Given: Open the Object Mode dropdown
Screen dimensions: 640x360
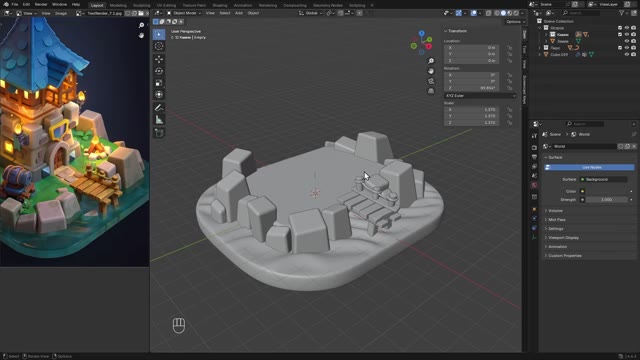Looking at the screenshot, I should [x=184, y=13].
